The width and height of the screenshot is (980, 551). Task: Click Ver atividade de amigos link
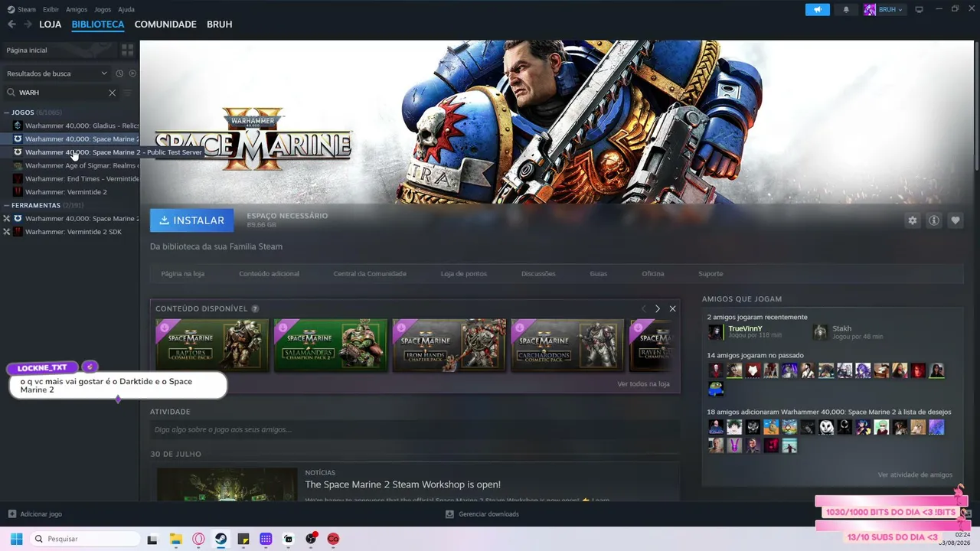click(915, 475)
